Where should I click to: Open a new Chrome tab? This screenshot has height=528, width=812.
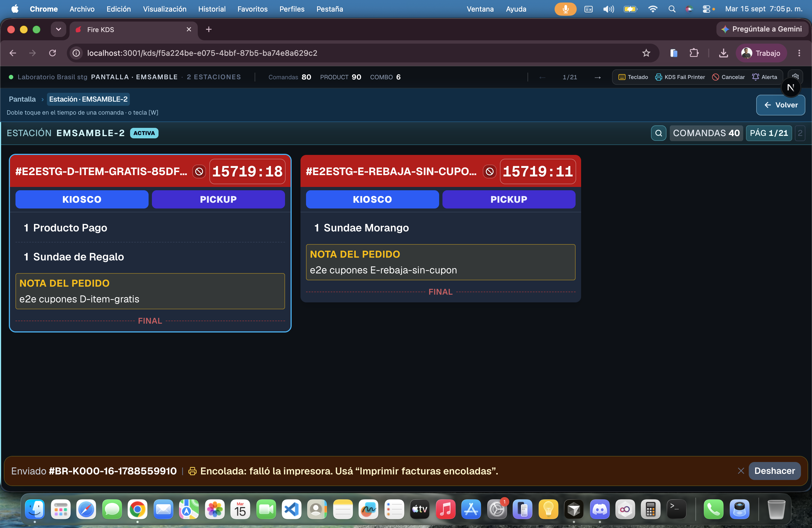209,29
